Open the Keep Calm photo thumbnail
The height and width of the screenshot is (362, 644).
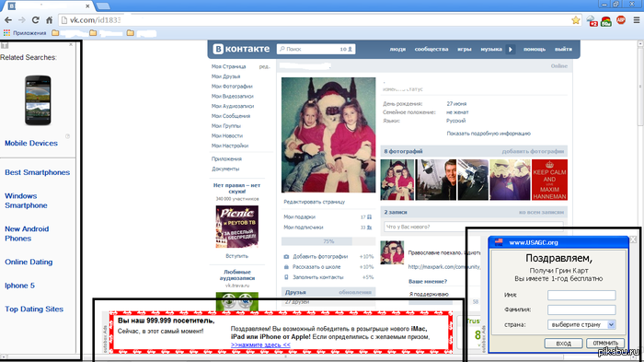(549, 180)
